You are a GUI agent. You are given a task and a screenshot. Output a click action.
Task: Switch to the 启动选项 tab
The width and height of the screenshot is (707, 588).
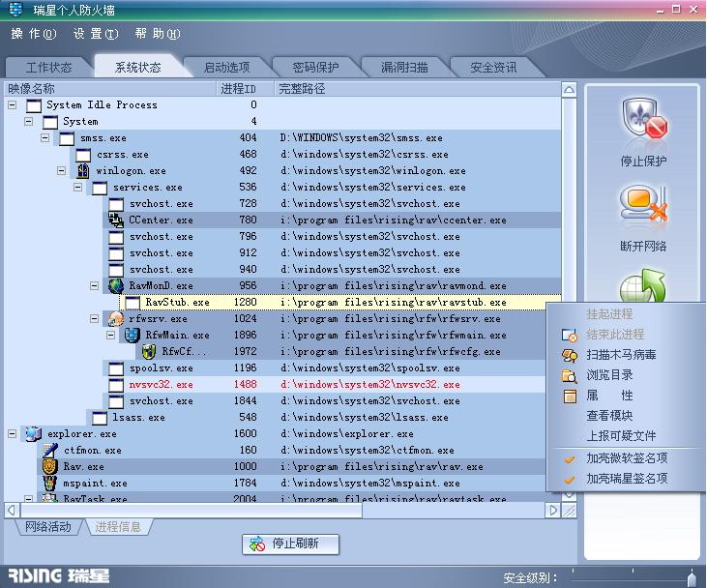pos(226,68)
